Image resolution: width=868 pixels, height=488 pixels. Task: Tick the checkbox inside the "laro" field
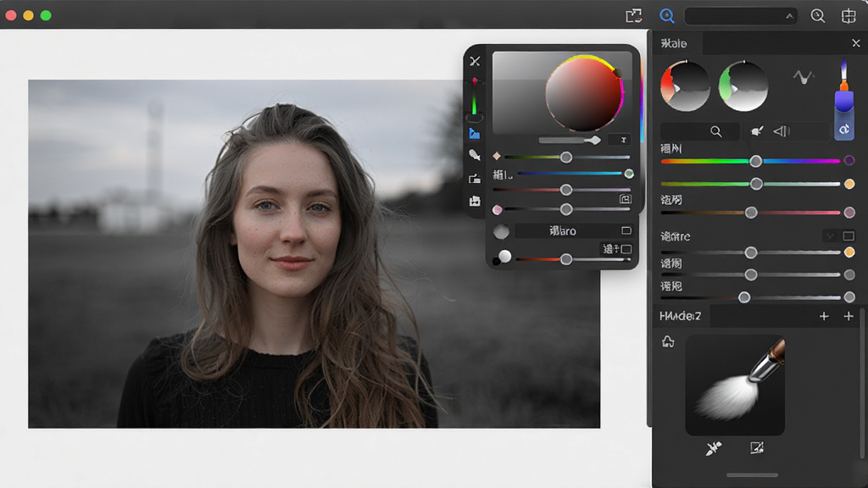(626, 230)
